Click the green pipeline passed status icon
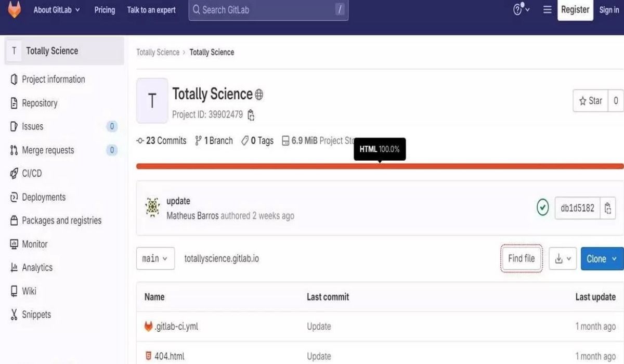Viewport: 624px width, 364px height. pyautogui.click(x=542, y=208)
